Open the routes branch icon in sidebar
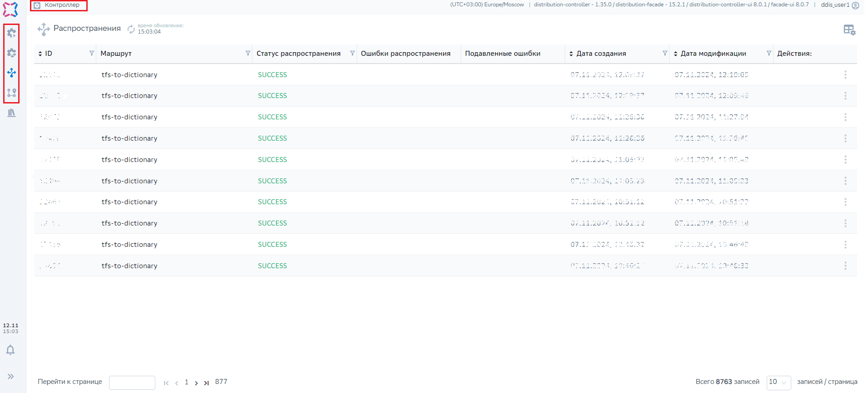This screenshot has width=868, height=393. tap(11, 93)
